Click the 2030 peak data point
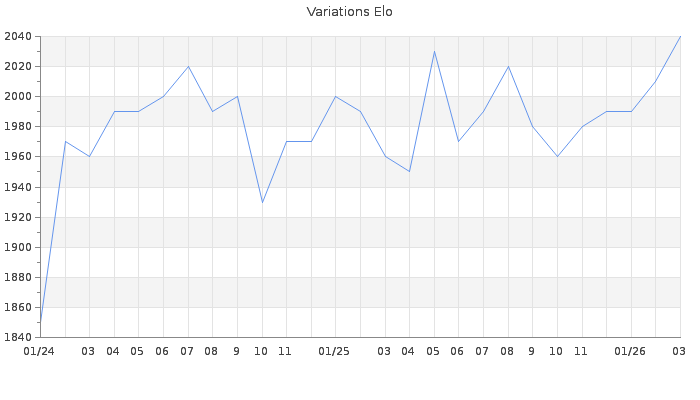 click(434, 51)
